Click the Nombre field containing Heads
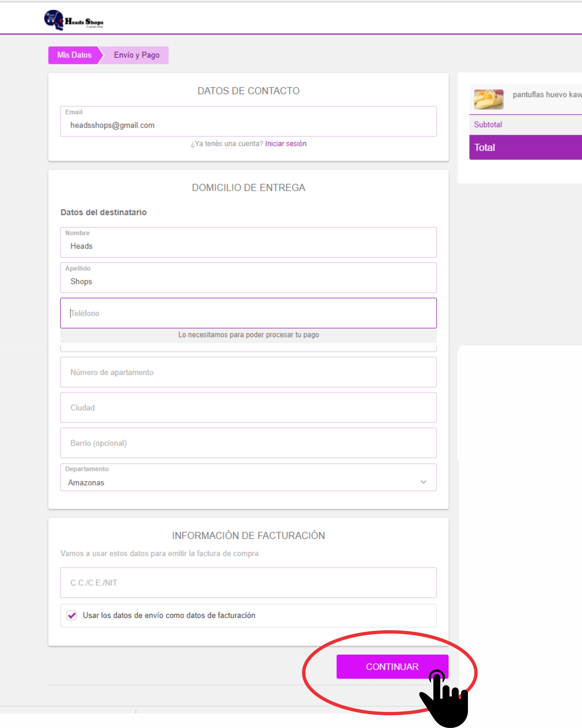Screen dimensions: 582x728 coord(248,242)
